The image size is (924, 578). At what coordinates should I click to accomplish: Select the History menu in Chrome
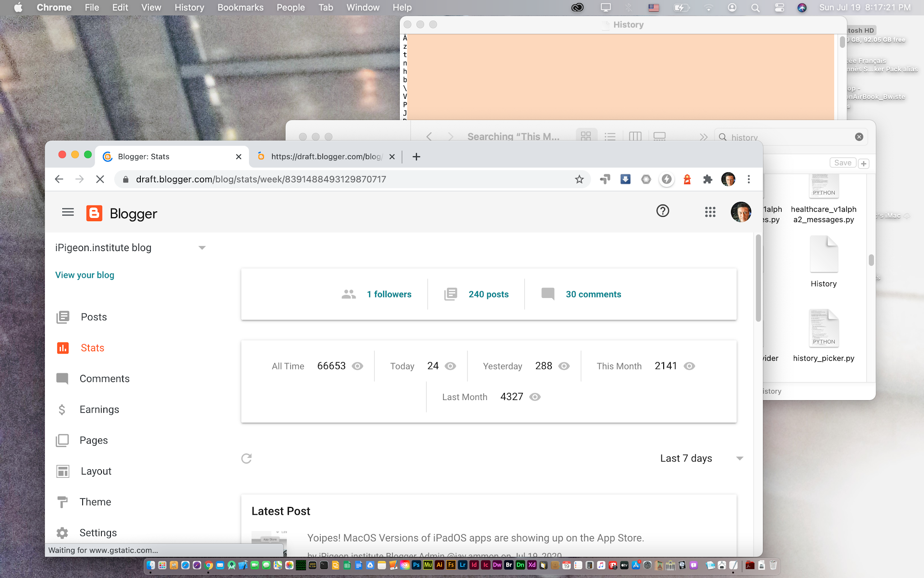188,7
